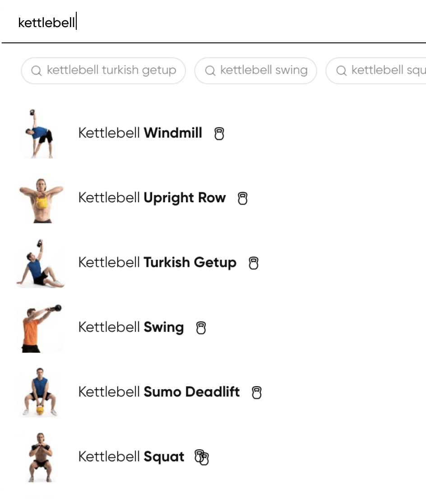The height and width of the screenshot is (504, 426).
Task: Click the kettlebell icon next to Kettlebell Swing
Action: point(201,328)
